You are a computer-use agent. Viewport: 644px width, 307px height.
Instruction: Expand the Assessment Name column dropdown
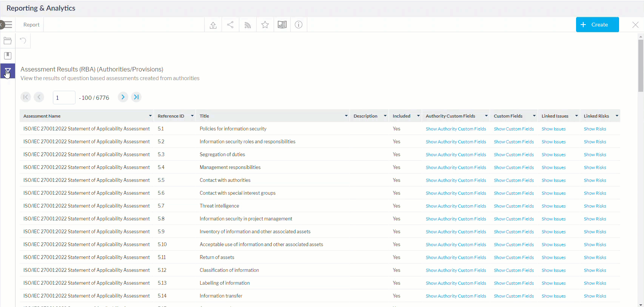[x=150, y=116]
